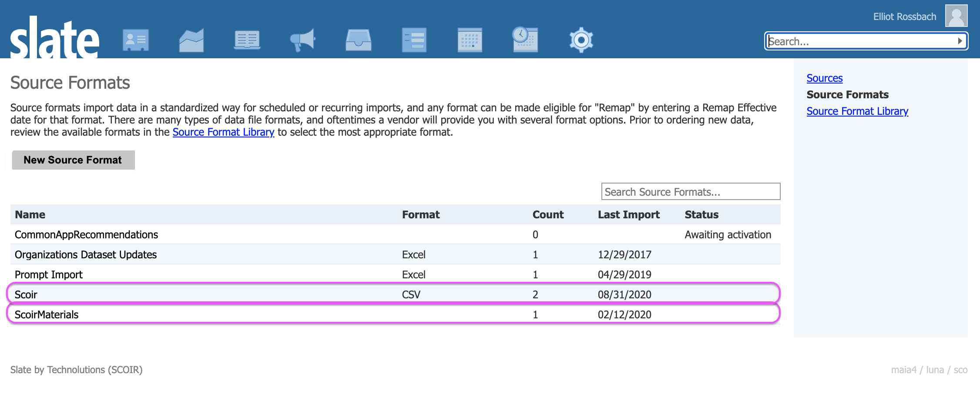The width and height of the screenshot is (980, 394).
Task: Click the maia4 / luna / sco footer
Action: pyautogui.click(x=929, y=370)
